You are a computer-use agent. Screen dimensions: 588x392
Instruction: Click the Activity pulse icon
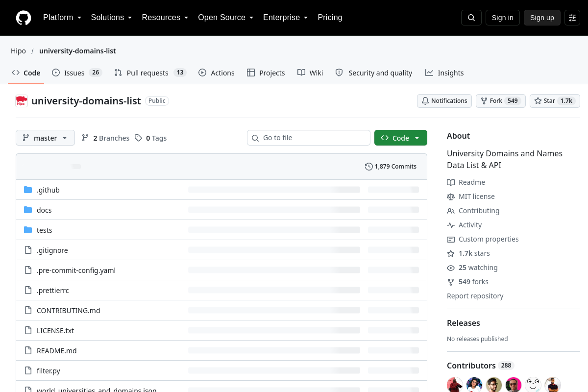pos(451,225)
